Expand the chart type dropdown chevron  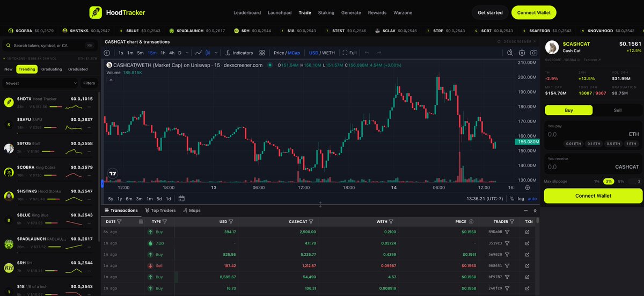pyautogui.click(x=216, y=53)
